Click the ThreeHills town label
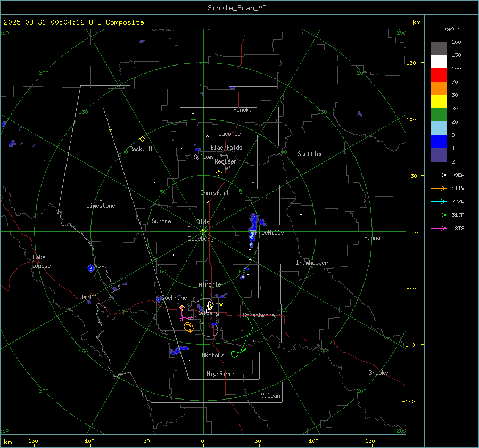 pyautogui.click(x=268, y=233)
